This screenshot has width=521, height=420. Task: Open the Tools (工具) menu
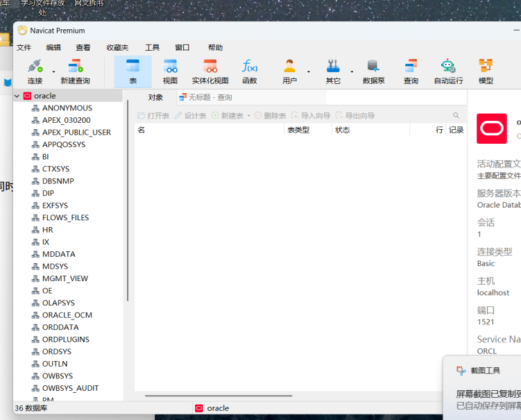152,47
